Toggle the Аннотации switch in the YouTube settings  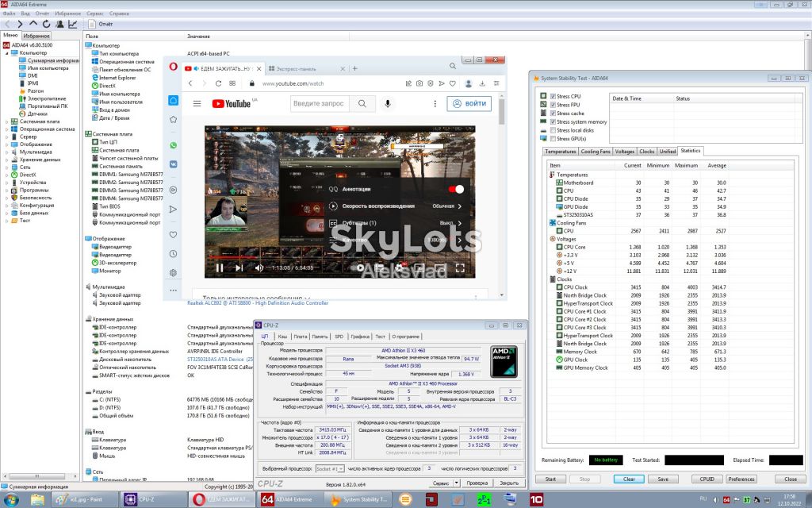click(456, 189)
